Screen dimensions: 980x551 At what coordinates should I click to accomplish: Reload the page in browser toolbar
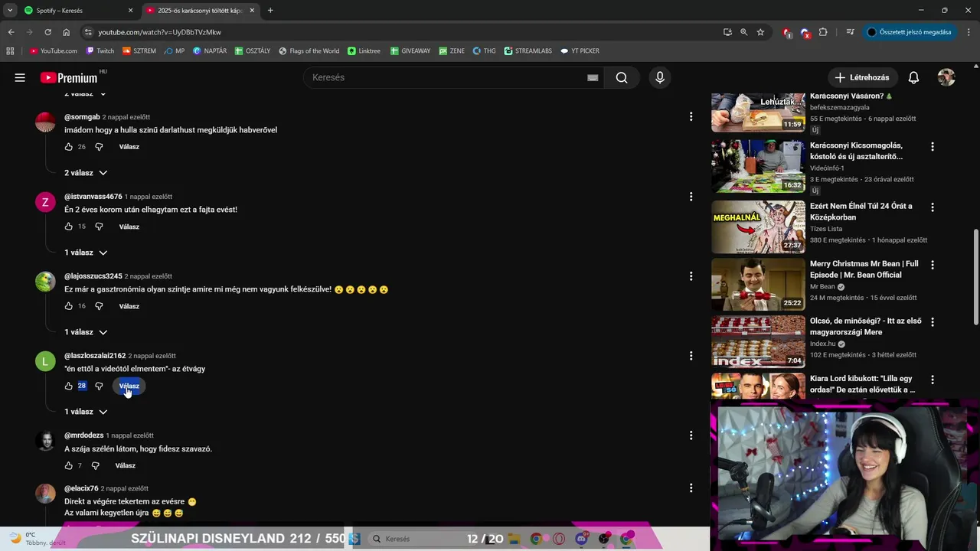pos(47,32)
